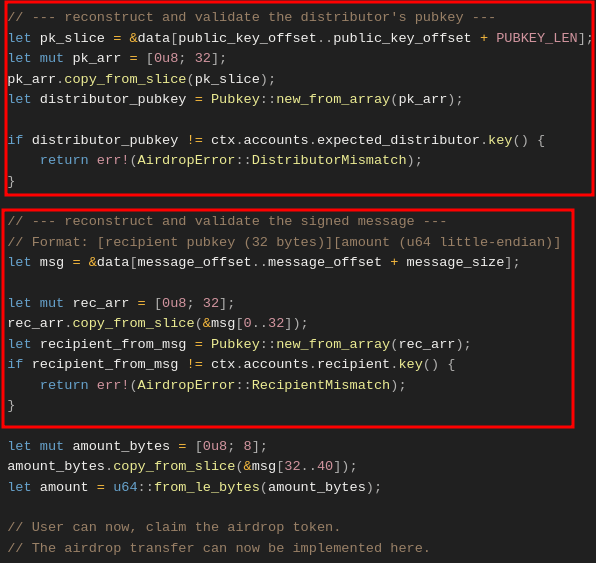Click "let recipient_from_msg = Pubkey::new_from_array" line

coord(239,344)
